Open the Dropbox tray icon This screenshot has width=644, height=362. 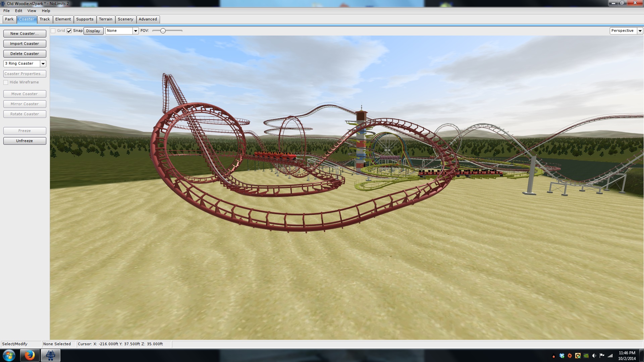pos(562,356)
